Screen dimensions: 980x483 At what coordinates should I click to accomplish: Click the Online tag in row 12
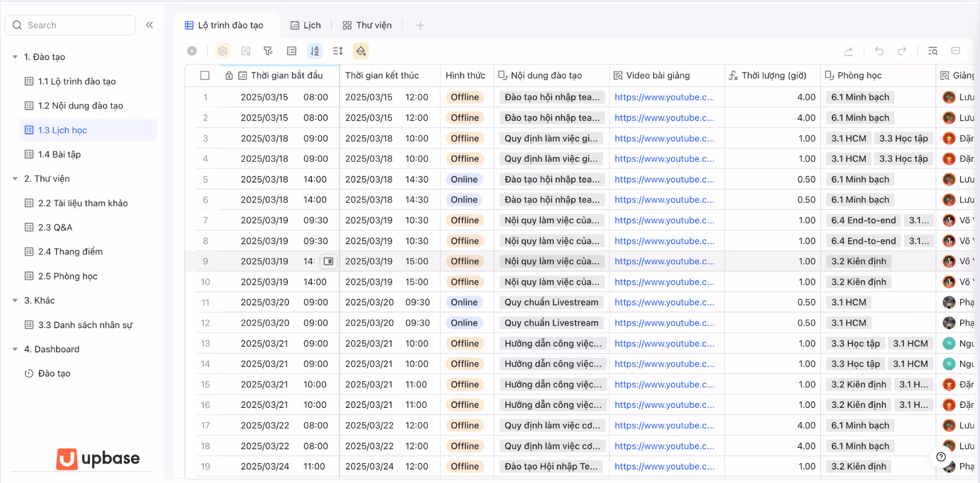coord(464,323)
